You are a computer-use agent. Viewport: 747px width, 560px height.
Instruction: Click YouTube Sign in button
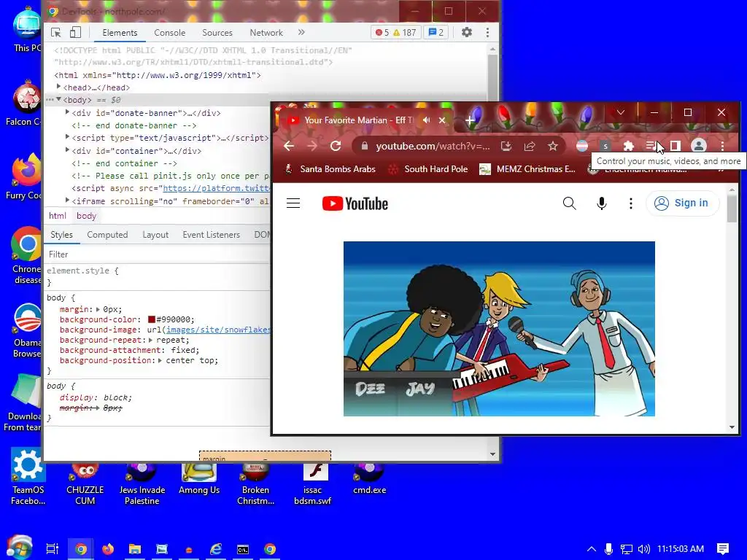(682, 203)
